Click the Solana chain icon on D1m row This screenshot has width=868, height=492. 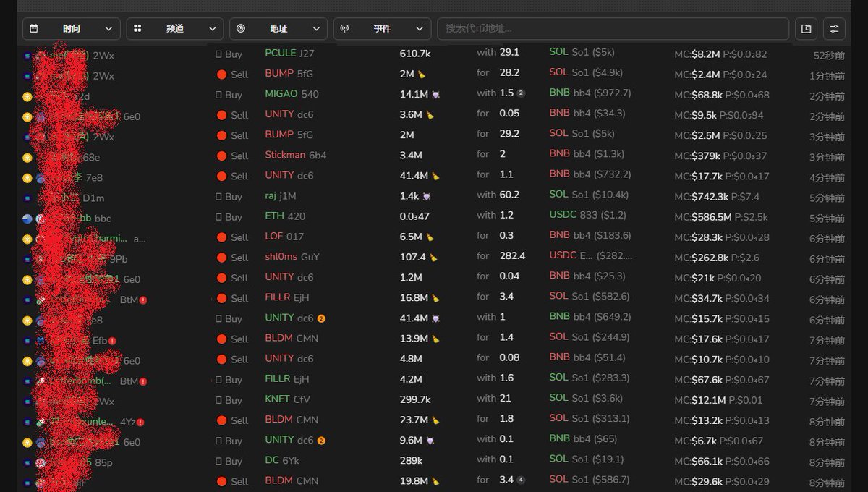pos(27,198)
